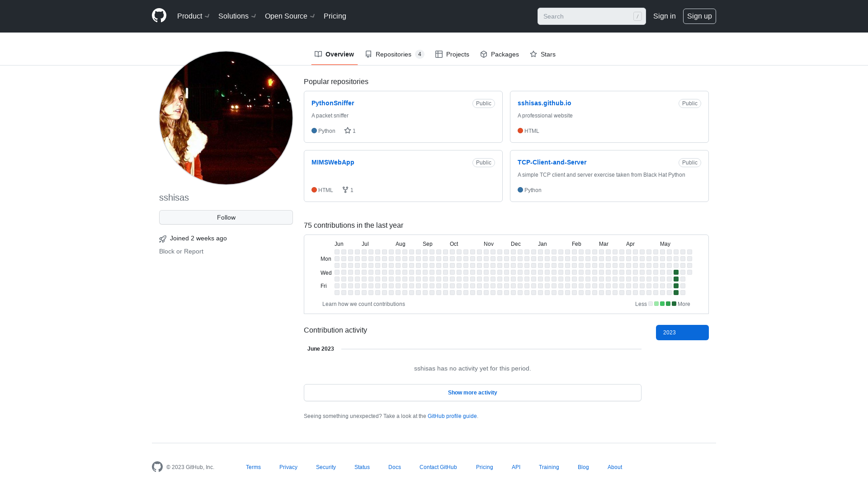The height and width of the screenshot is (488, 868).
Task: Click the PythonSniffer repository link
Action: pos(333,103)
